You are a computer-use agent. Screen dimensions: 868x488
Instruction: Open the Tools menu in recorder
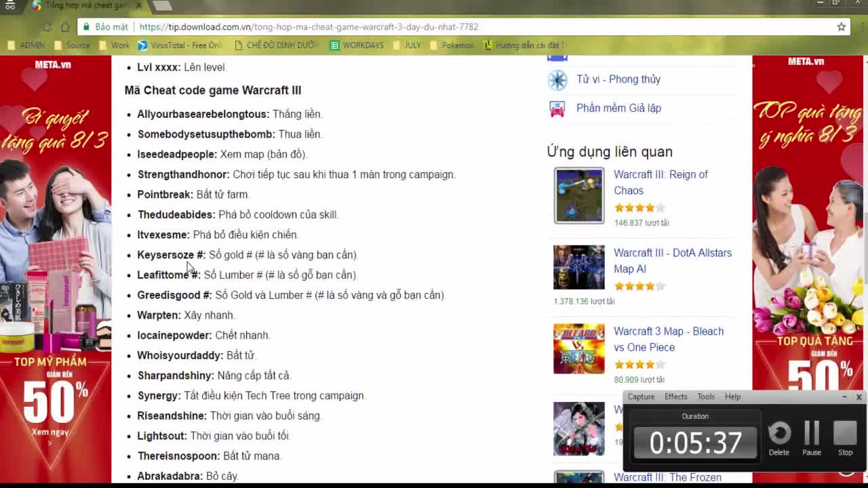pyautogui.click(x=706, y=396)
